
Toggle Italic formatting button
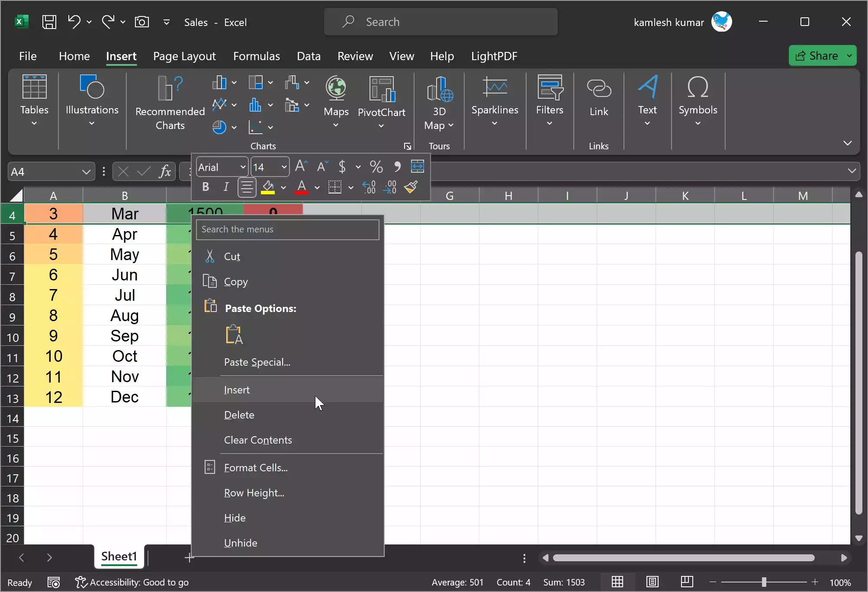[x=226, y=187]
